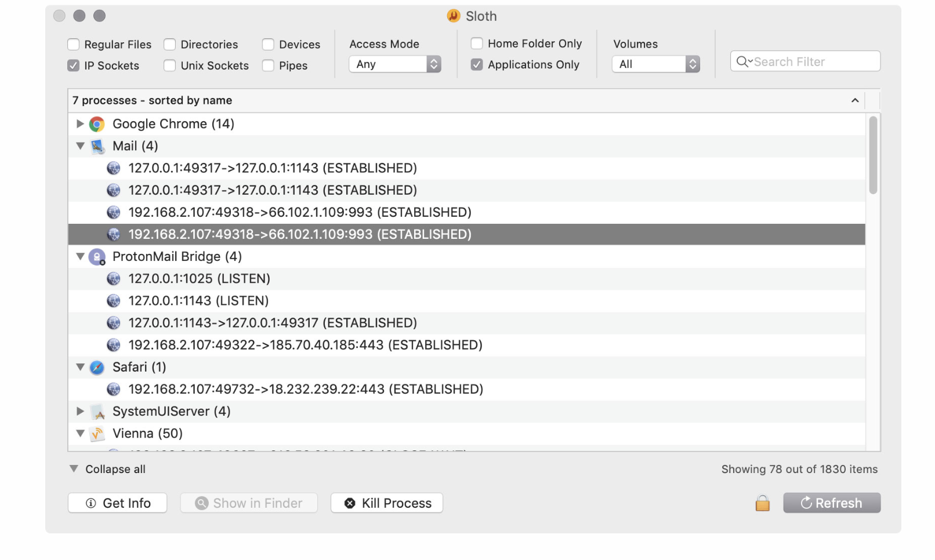The height and width of the screenshot is (560, 935).
Task: Click the vertical scrollbar in process list
Action: (x=873, y=155)
